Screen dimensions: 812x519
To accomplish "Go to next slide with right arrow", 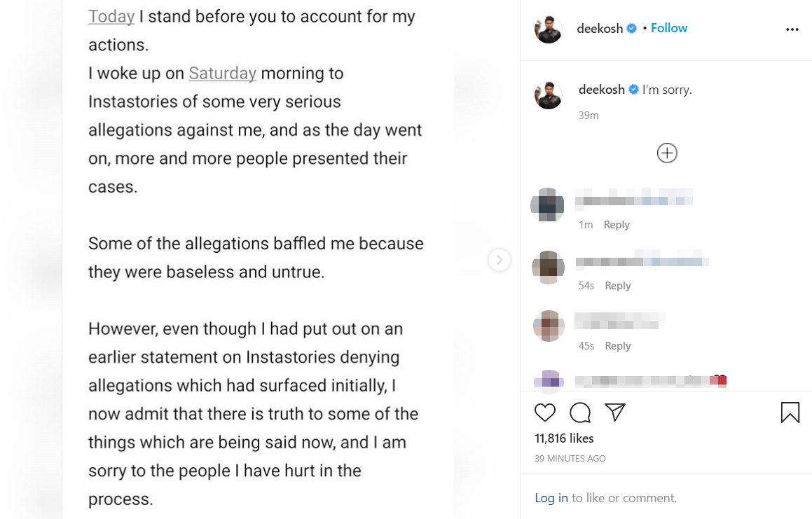I will coord(499,260).
